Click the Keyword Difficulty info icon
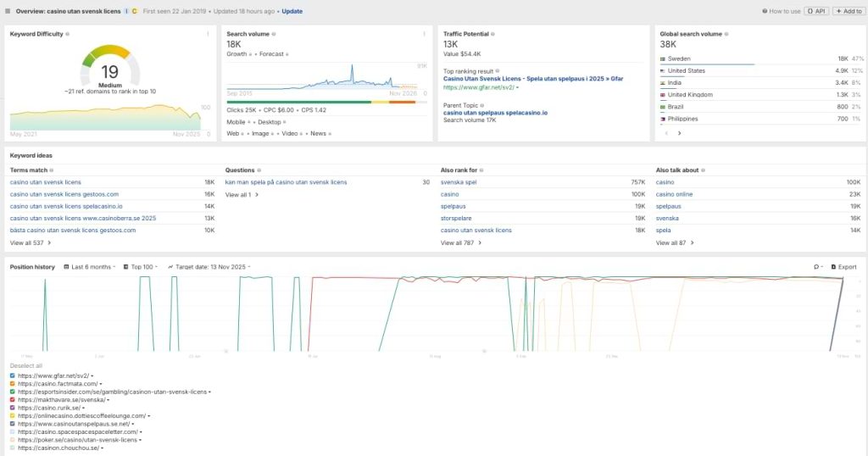The image size is (868, 456). click(x=68, y=34)
